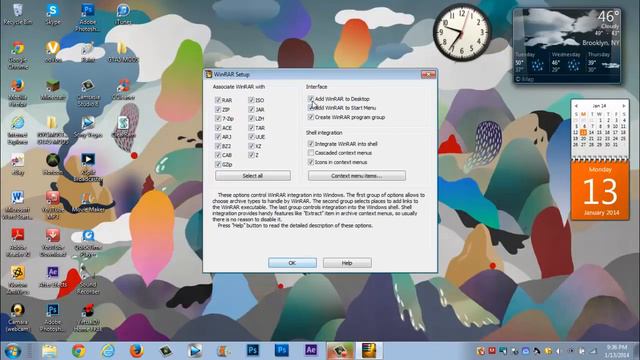
Task: Click the taskbar clock showing 9:36 PM
Action: 617,351
